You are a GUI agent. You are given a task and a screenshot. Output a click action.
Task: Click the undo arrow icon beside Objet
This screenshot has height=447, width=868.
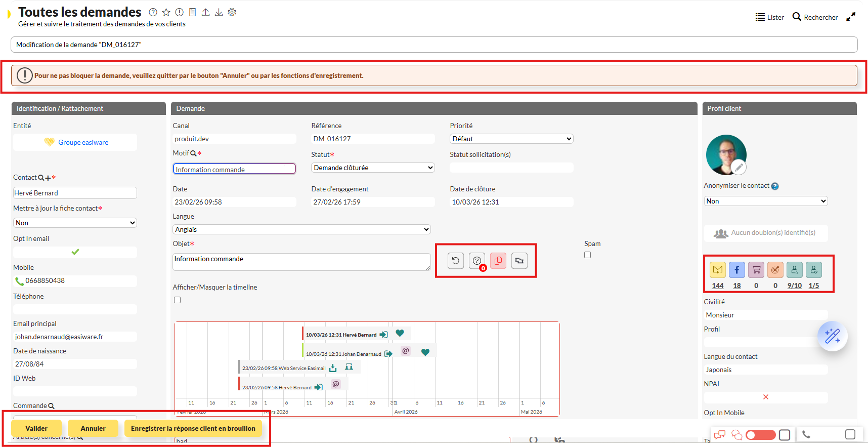coord(455,261)
